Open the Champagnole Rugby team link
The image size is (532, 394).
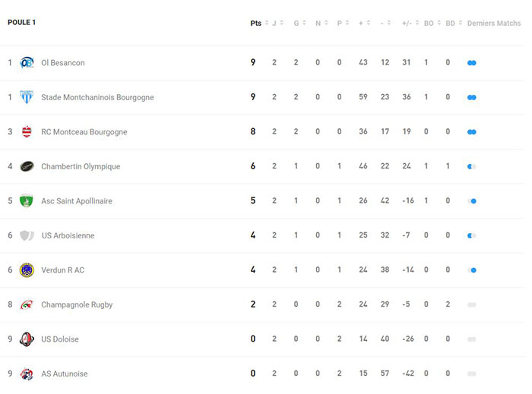pos(77,305)
